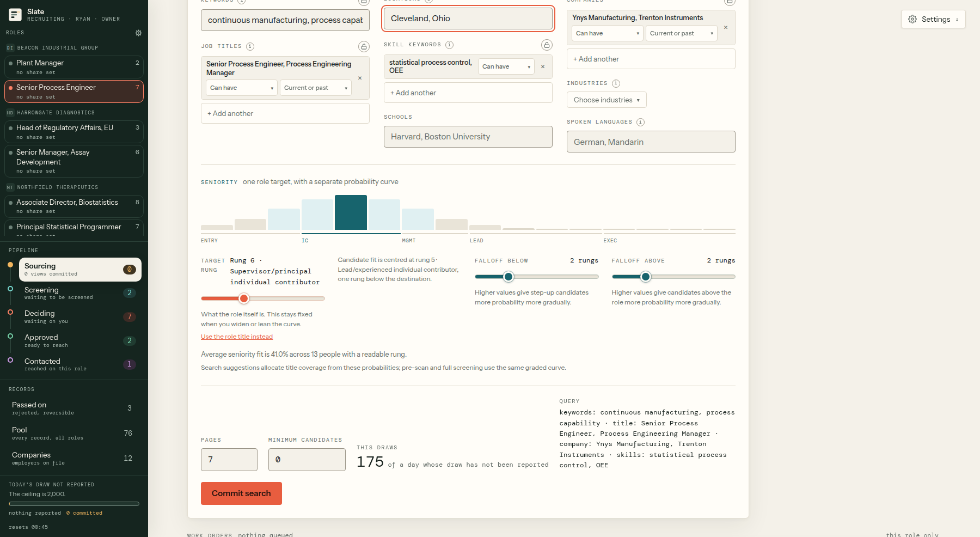
Task: Remove the Senior Process Engineer job title entry
Action: click(x=360, y=78)
